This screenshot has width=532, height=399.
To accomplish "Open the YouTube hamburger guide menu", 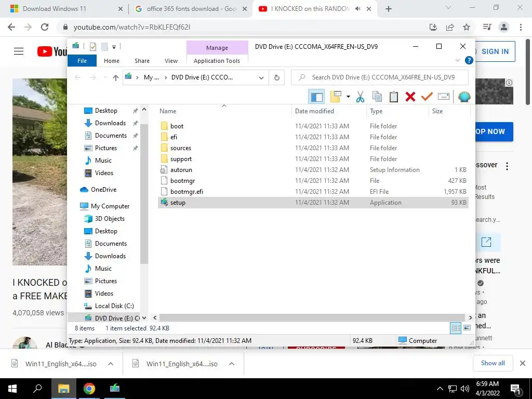I will 19,51.
